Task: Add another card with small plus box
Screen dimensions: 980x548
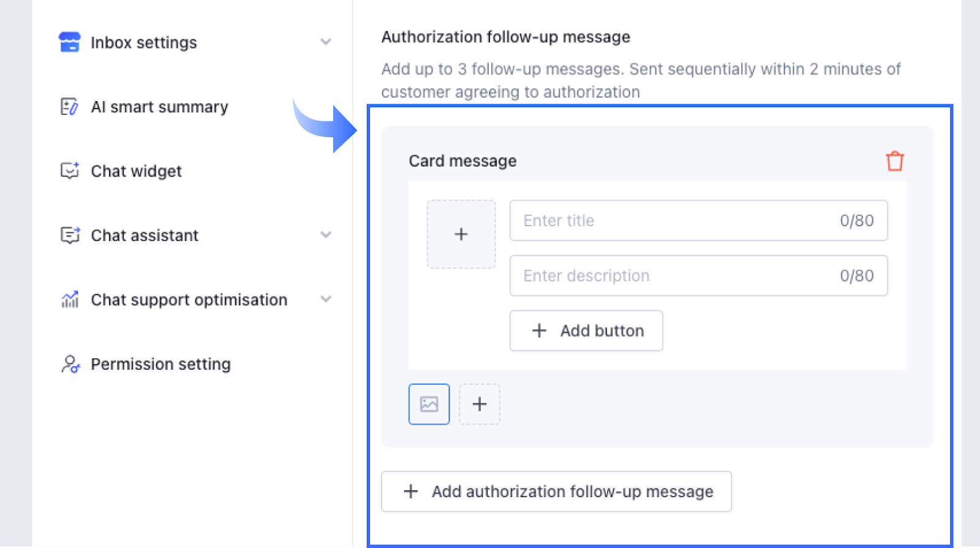Action: pyautogui.click(x=480, y=404)
